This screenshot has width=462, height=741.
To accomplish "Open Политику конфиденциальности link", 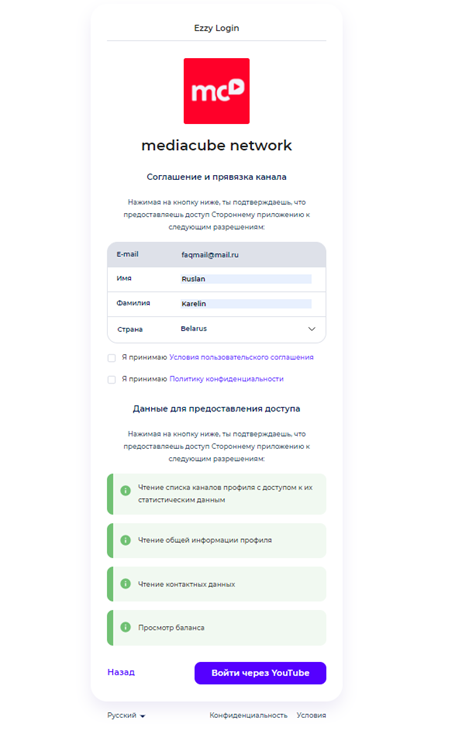I will click(227, 379).
